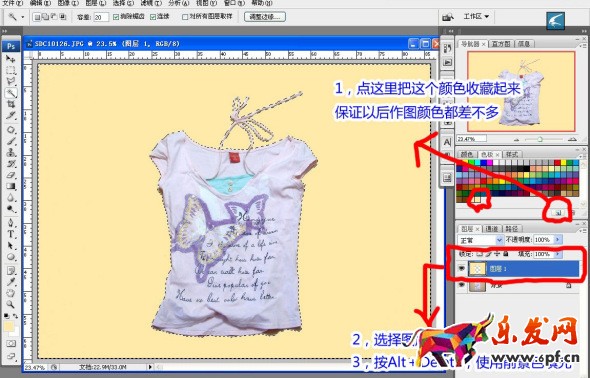Click the Refine Edge (调整边缘) button
The image size is (590, 378).
265,17
